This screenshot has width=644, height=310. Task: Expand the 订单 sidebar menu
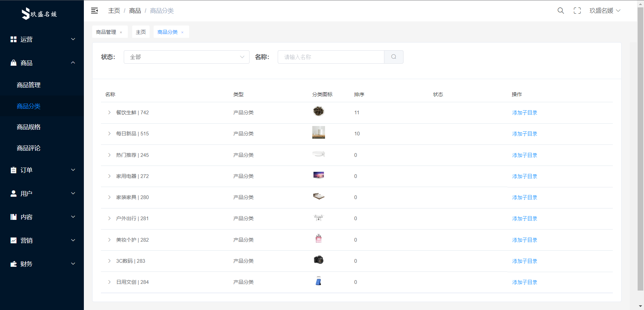coord(42,170)
